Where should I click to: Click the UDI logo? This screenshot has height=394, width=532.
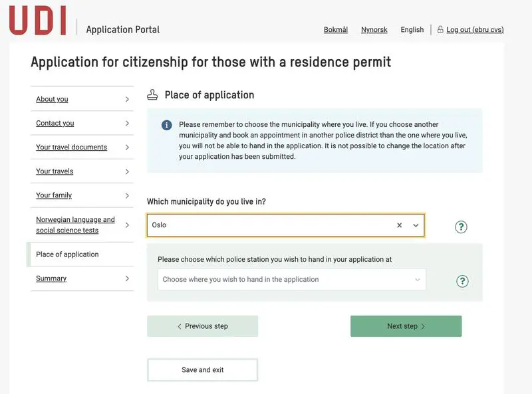[38, 20]
